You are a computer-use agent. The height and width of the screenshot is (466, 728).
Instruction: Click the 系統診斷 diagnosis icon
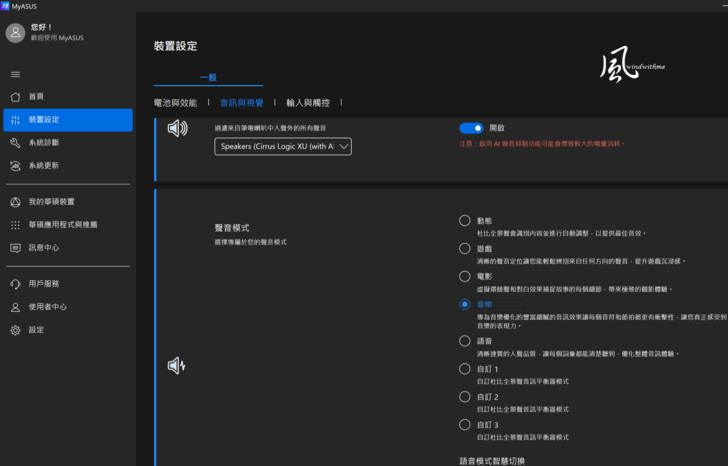15,143
